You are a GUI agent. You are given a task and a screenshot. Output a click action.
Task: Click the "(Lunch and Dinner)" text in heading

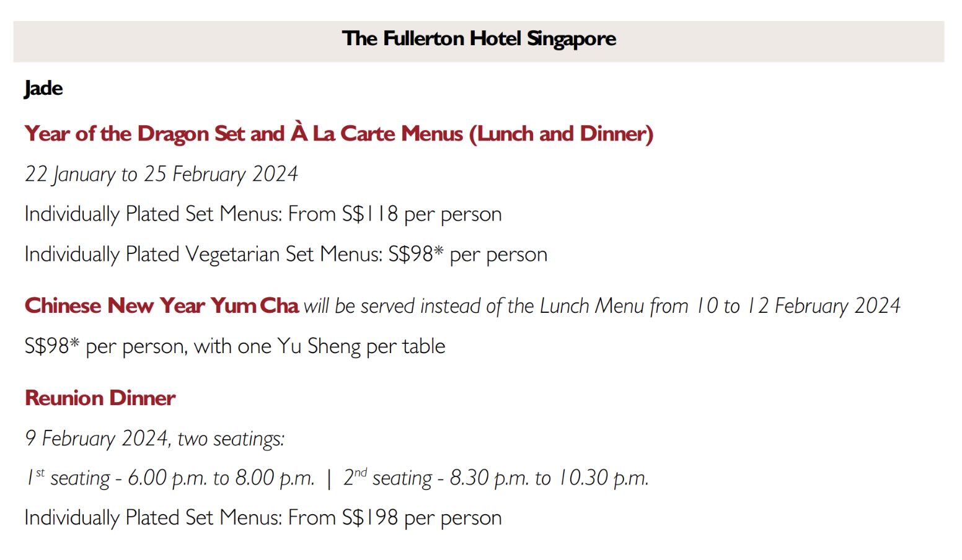pyautogui.click(x=561, y=134)
